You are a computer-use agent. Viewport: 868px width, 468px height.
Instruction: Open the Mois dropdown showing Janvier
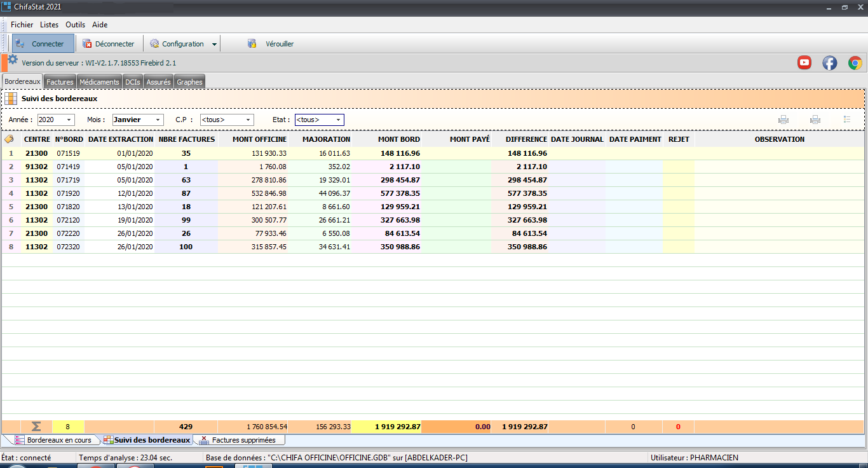click(157, 120)
